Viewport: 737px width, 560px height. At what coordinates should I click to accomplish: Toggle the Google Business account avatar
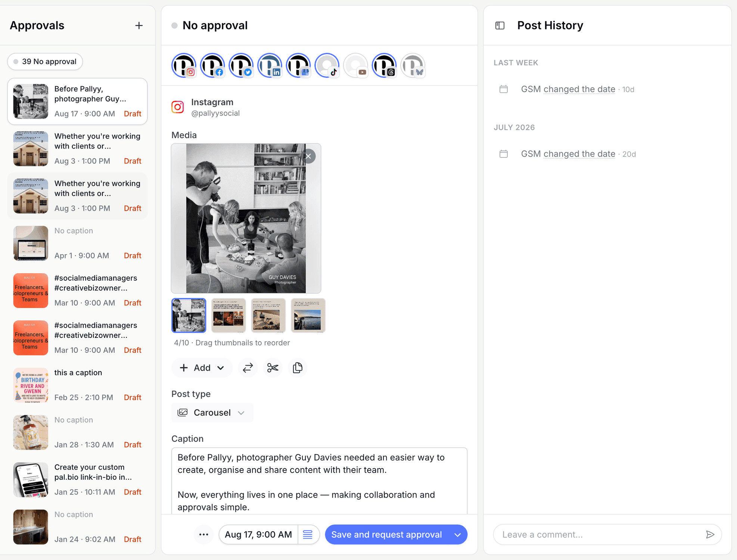click(x=298, y=65)
